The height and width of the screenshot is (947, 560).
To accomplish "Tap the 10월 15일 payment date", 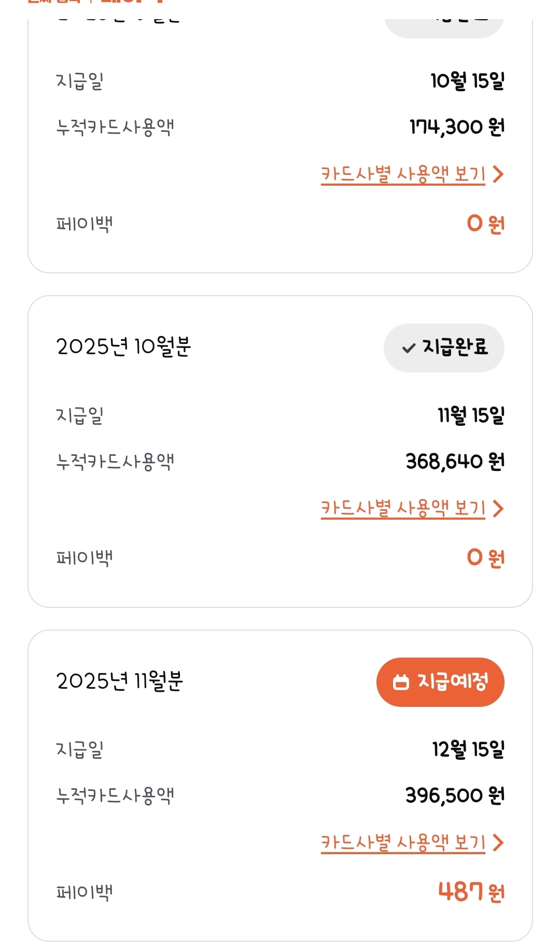I will point(467,81).
